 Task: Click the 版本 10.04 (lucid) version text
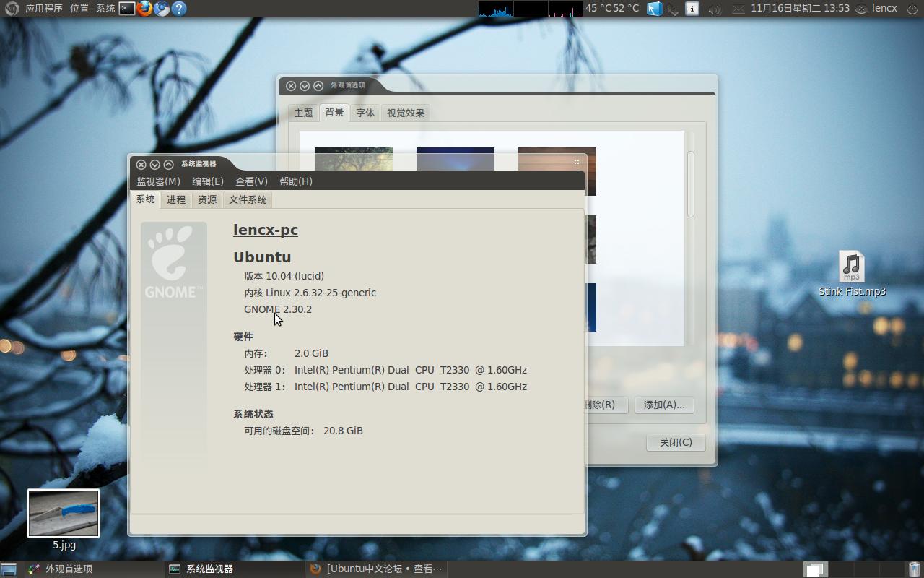[284, 276]
